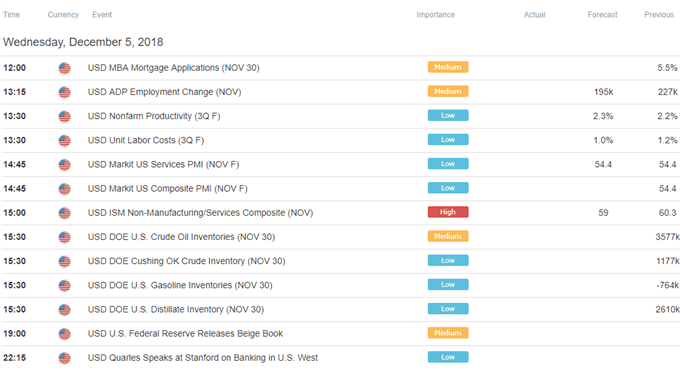Click the Medium badge for DOE Crude Oil Inventories

point(448,236)
